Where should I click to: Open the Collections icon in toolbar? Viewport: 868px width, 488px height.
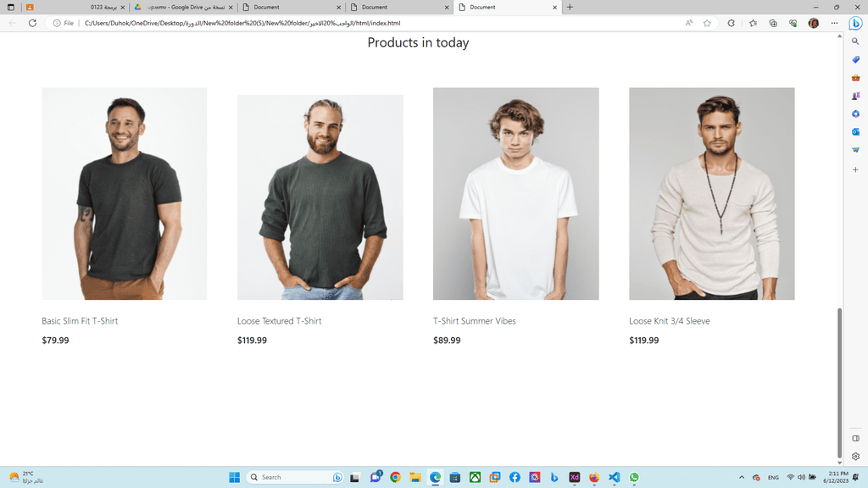pos(773,23)
